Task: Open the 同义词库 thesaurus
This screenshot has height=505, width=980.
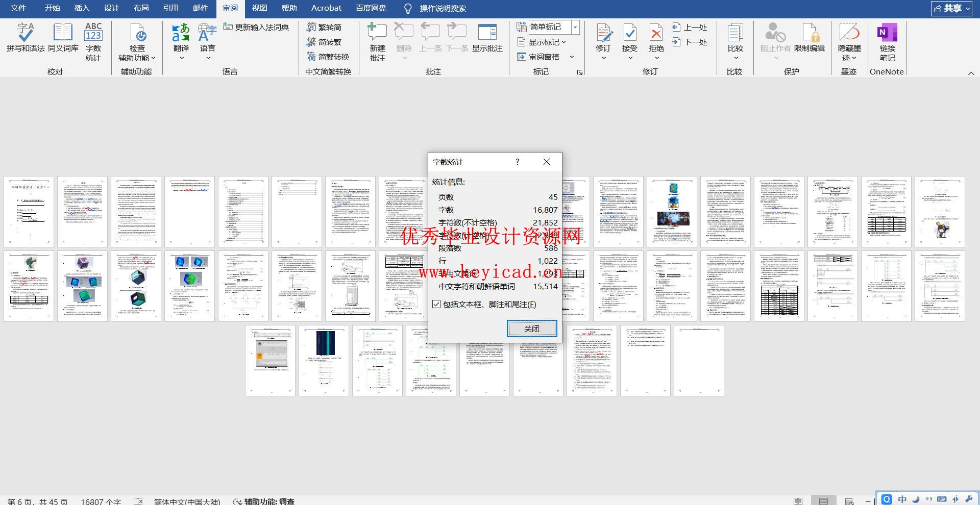Action: coord(63,38)
